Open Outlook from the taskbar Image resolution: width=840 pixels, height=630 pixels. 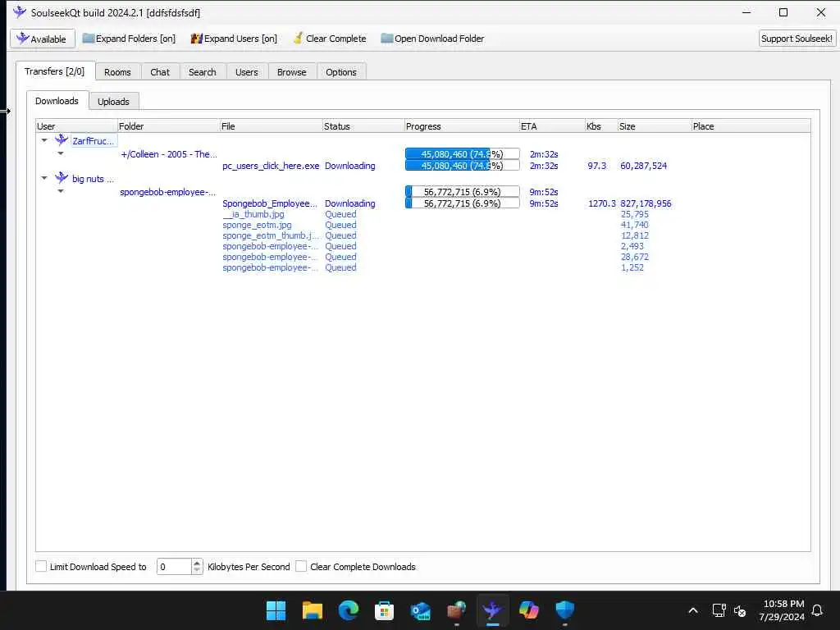(x=421, y=610)
